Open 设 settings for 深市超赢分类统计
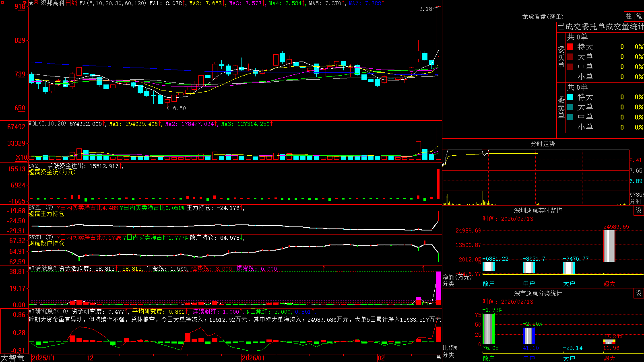 coord(639,293)
